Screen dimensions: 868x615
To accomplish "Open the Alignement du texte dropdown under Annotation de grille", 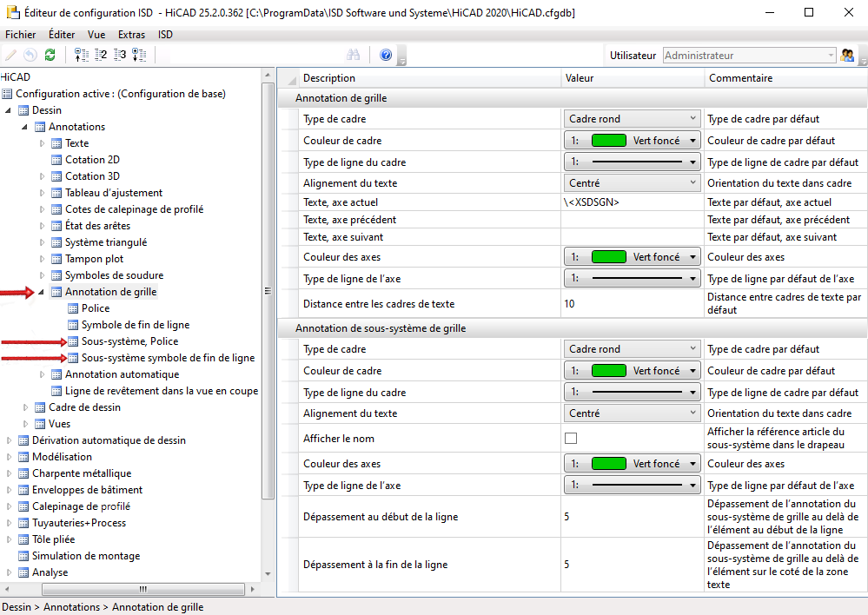I will pos(632,183).
